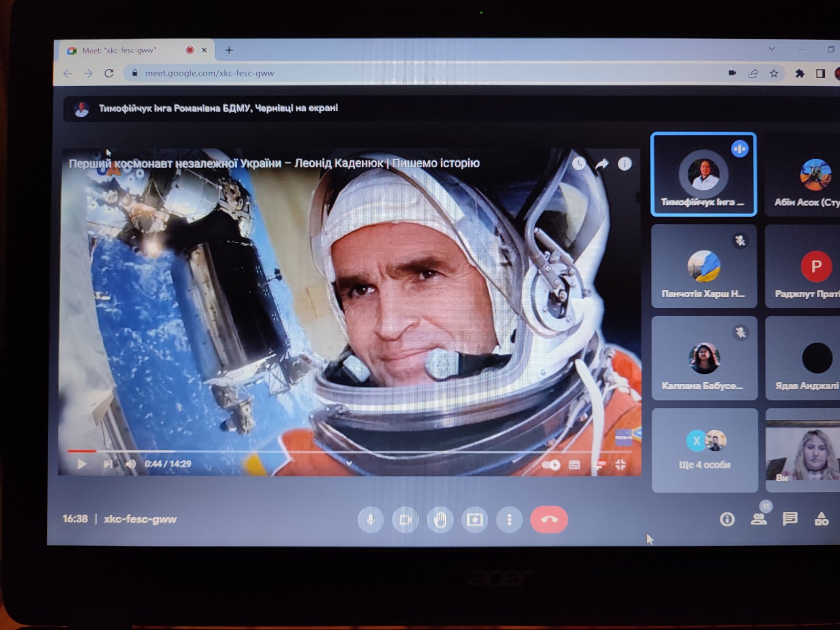Click the raise hand button
840x630 pixels.
440,520
